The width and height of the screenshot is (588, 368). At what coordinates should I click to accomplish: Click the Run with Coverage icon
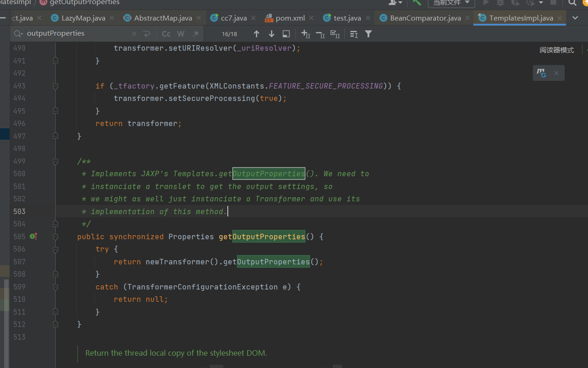pyautogui.click(x=515, y=2)
